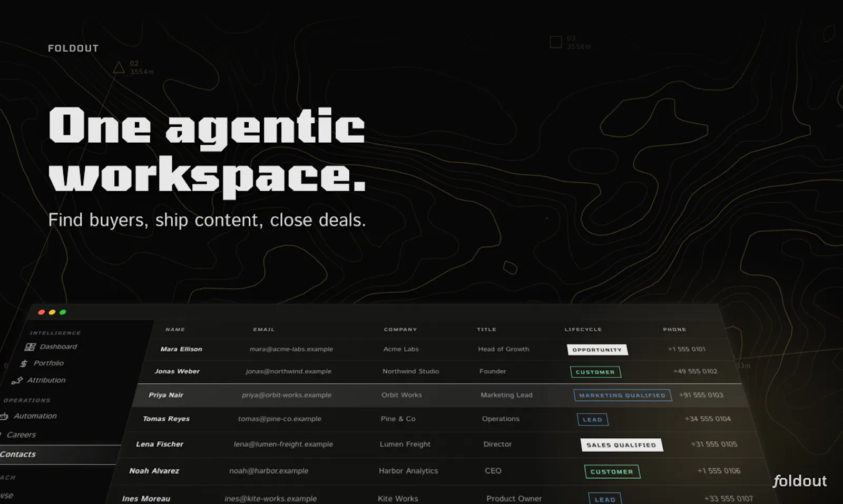The image size is (843, 504).
Task: Click the OPPORTUNITY badge for Mara Ellison
Action: coord(597,350)
